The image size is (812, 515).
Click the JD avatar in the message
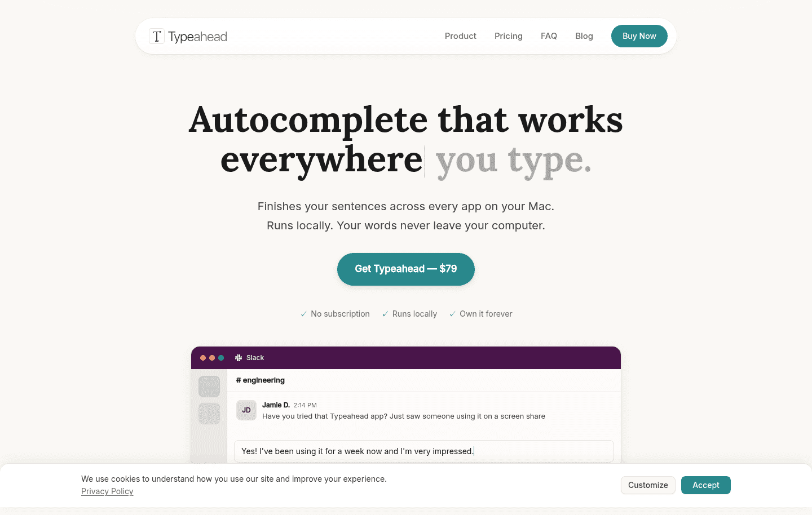(246, 410)
